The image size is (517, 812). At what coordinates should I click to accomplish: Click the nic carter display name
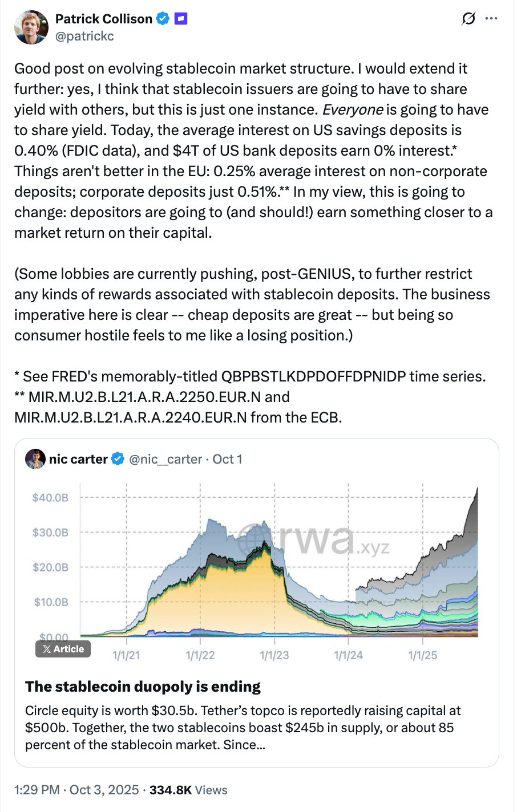pos(78,459)
